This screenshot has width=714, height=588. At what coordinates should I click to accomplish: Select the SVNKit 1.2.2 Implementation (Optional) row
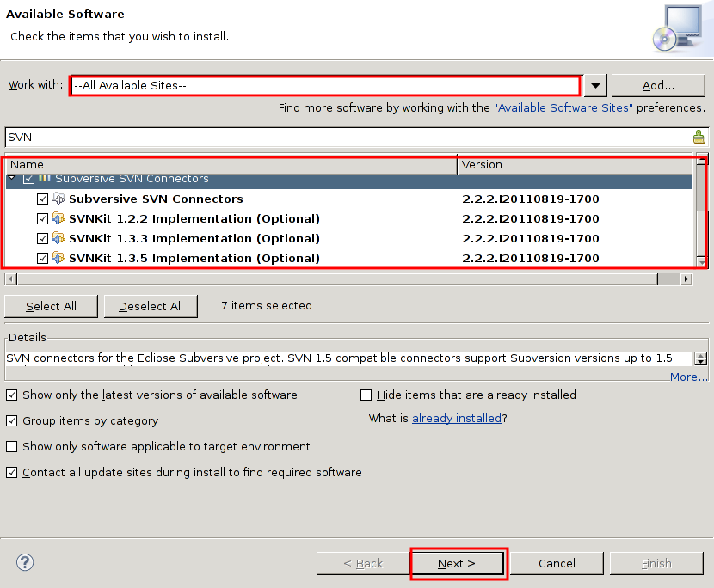pyautogui.click(x=348, y=219)
